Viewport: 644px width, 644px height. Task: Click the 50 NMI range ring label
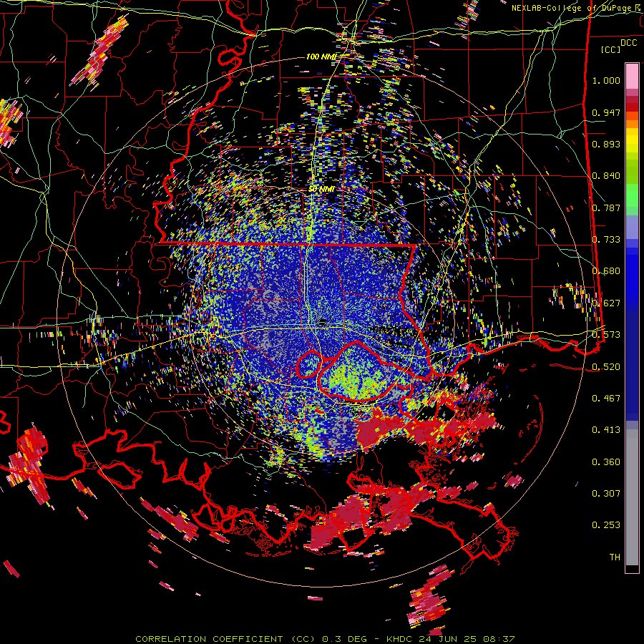(321, 189)
